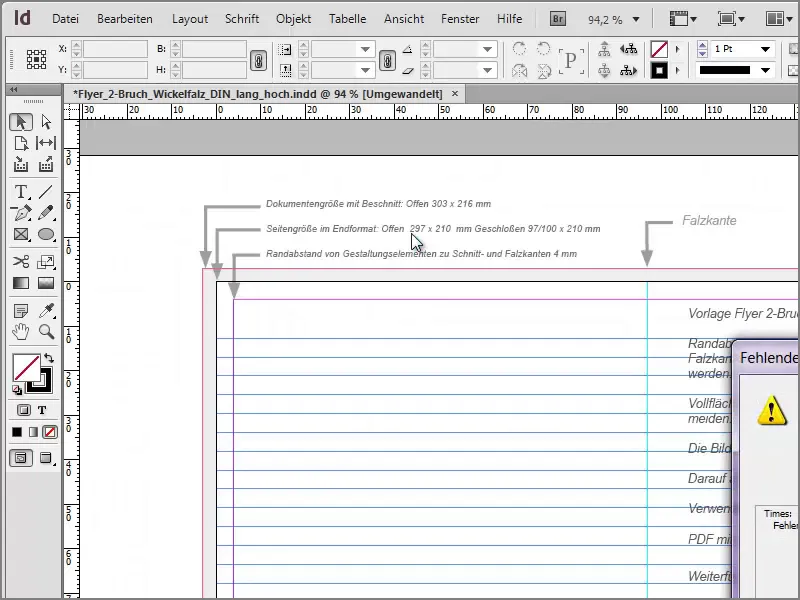This screenshot has width=800, height=600.
Task: Select the Type tool
Action: pos(21,192)
